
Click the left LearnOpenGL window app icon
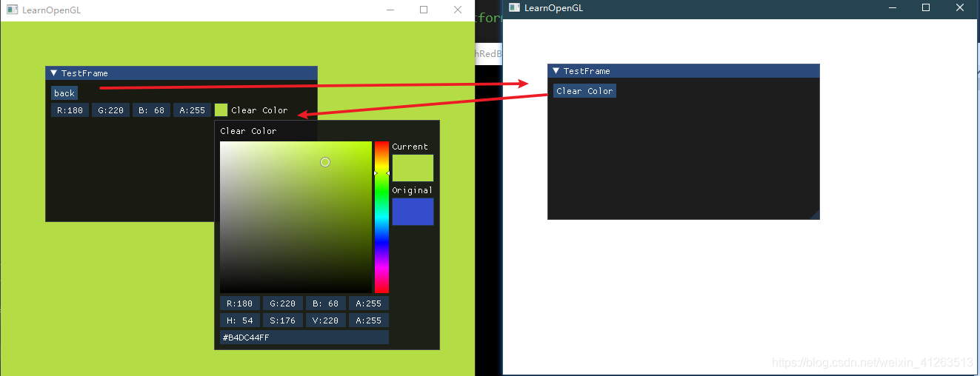(12, 10)
